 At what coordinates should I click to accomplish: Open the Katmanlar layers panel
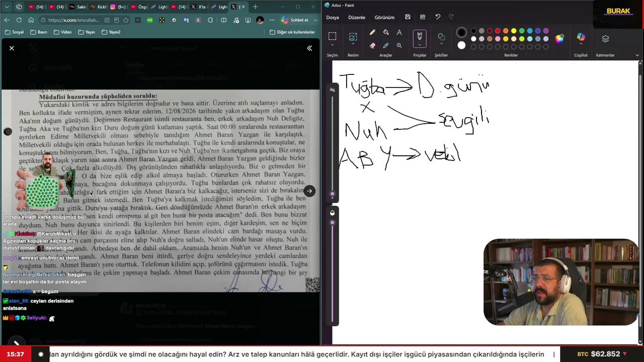[x=605, y=39]
